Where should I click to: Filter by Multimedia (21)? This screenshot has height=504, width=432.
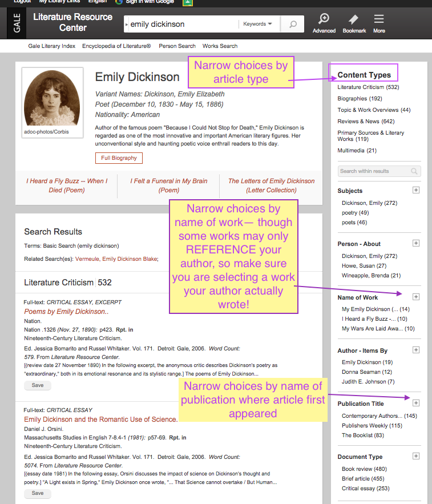357,151
